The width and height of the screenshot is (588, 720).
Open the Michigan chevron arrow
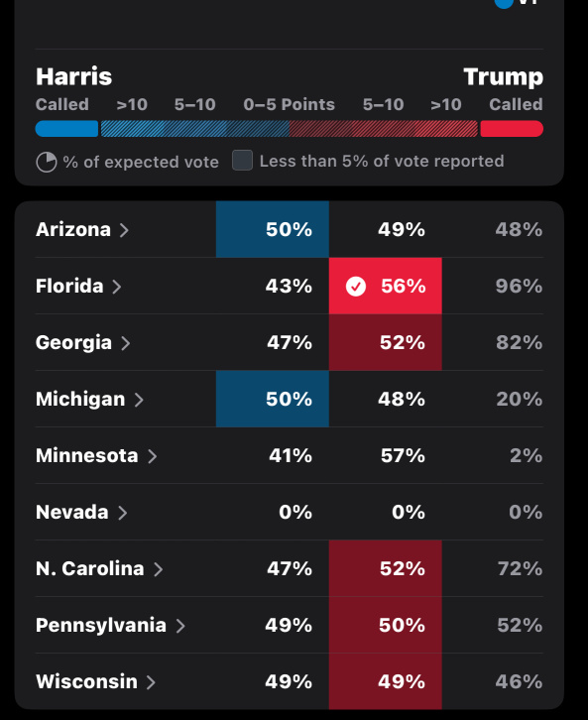point(139,400)
